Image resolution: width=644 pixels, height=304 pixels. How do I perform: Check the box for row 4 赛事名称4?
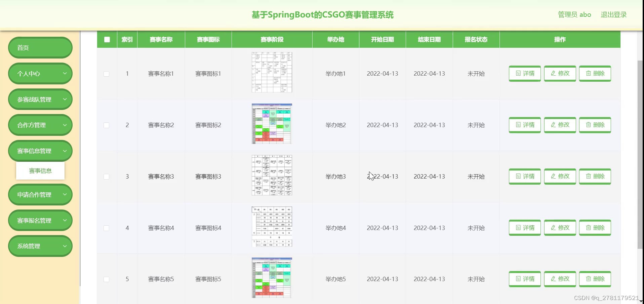coord(107,228)
